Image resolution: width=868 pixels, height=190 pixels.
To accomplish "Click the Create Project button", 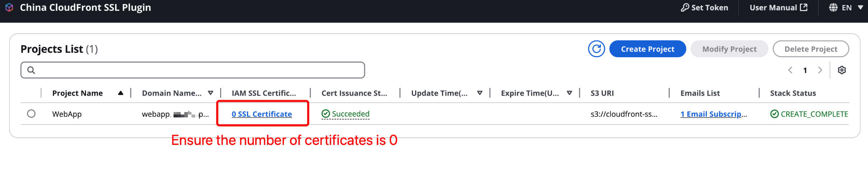I will (648, 49).
